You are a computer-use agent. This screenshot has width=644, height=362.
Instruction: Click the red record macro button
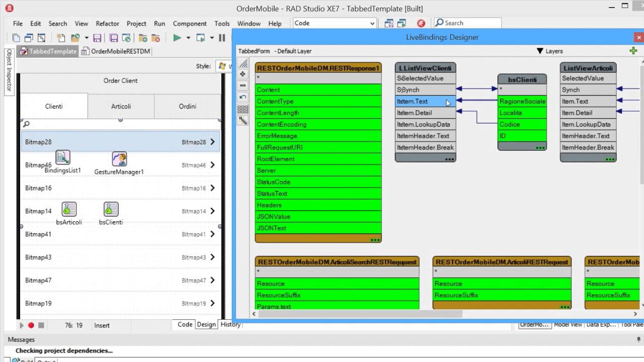tap(31, 325)
